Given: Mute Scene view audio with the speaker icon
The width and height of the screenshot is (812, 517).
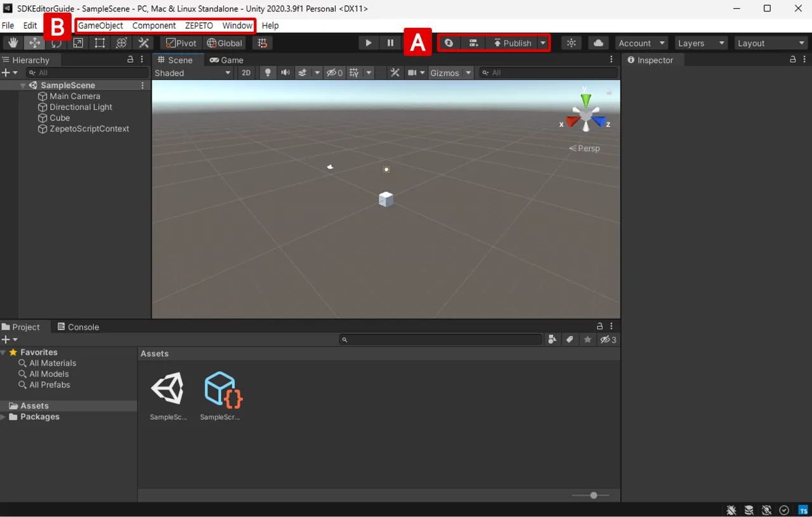Looking at the screenshot, I should [285, 72].
